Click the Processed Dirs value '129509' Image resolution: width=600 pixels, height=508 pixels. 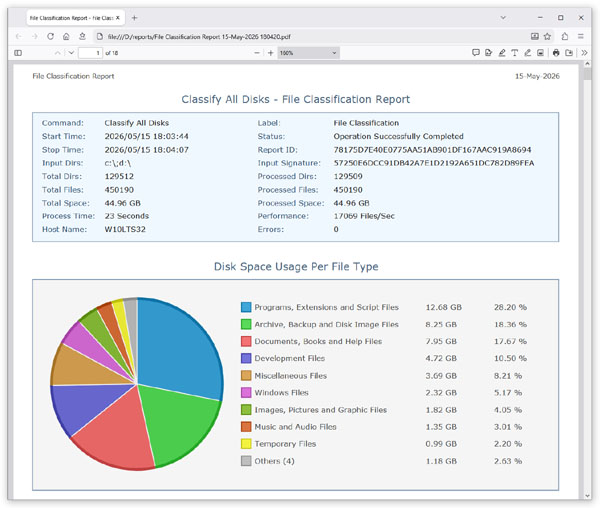tap(348, 176)
